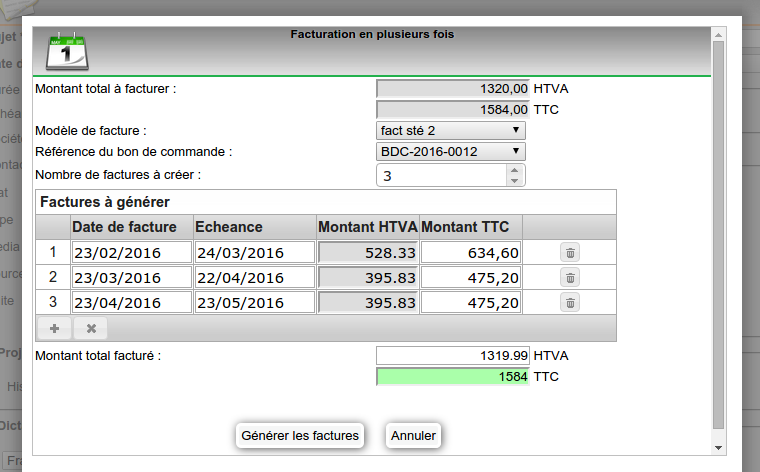Edit invoice date 23/04/2016
This screenshot has height=472, width=760.
[x=132, y=303]
